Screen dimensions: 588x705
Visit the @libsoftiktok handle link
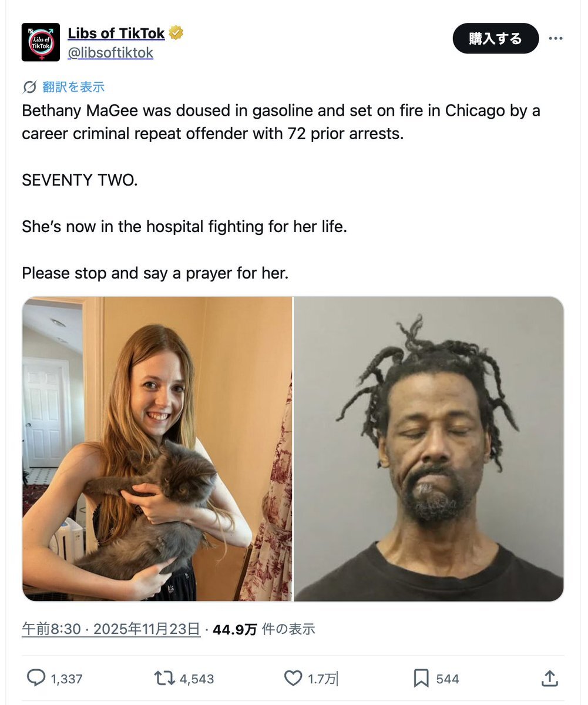tap(110, 53)
